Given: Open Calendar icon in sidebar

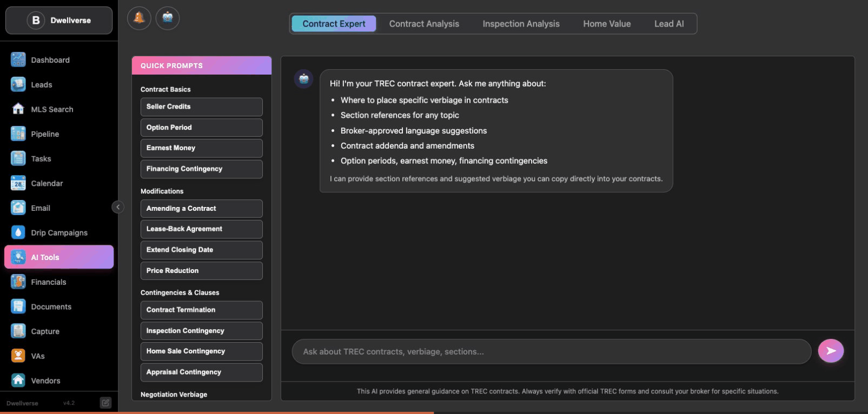Looking at the screenshot, I should pos(18,183).
